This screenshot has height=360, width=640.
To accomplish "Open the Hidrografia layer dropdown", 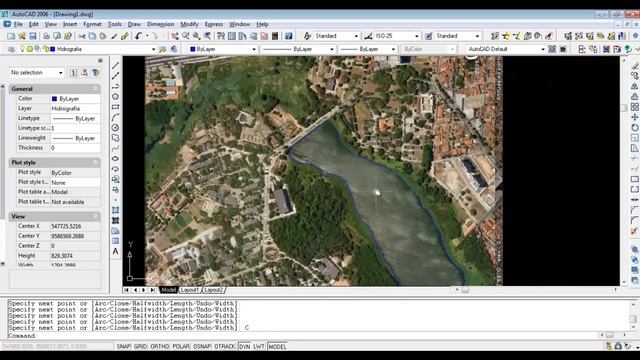I will pyautogui.click(x=153, y=49).
